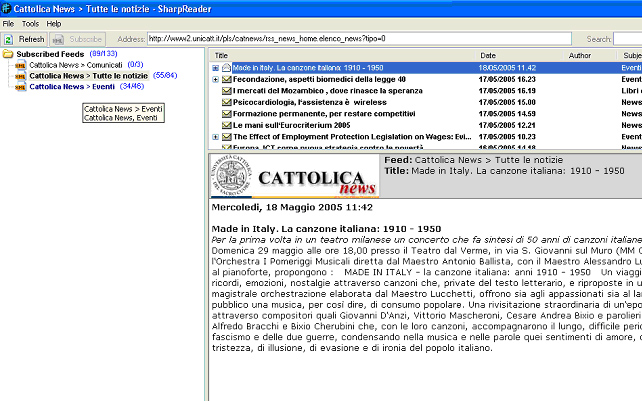The height and width of the screenshot is (401, 642).
Task: Select Cattolica News > Tutte le notizie feed
Action: [88, 75]
